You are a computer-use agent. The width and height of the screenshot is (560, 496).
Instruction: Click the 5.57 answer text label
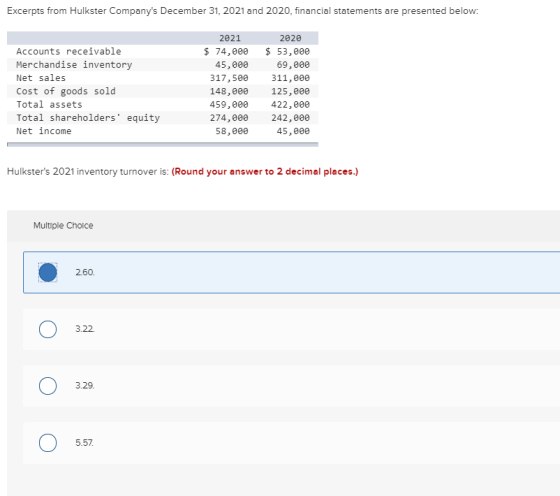85,443
